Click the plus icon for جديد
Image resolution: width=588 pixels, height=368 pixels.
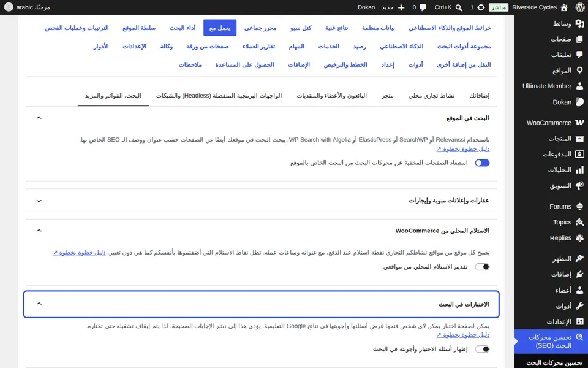click(401, 7)
